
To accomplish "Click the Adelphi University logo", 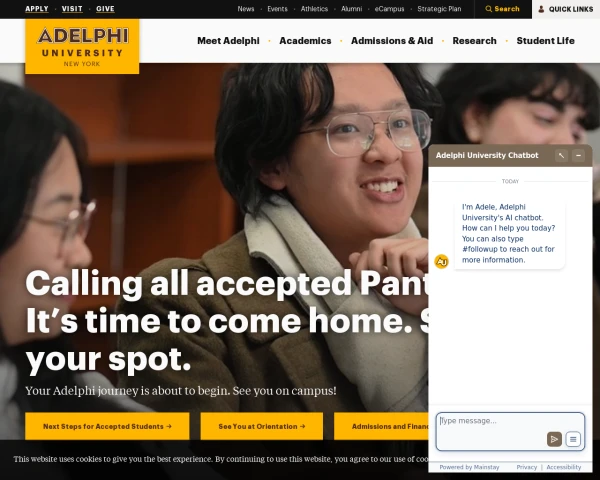I will pos(82,46).
